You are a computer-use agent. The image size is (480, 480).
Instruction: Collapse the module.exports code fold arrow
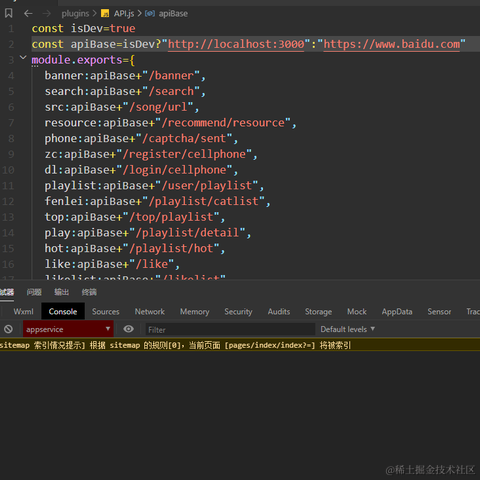[x=23, y=58]
